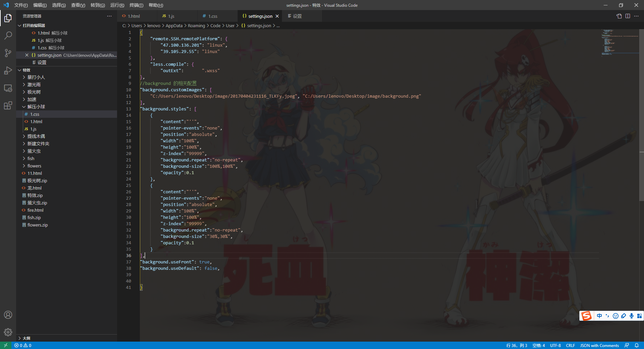
Task: Collapse the 打开的编辑器 section
Action: point(66,26)
